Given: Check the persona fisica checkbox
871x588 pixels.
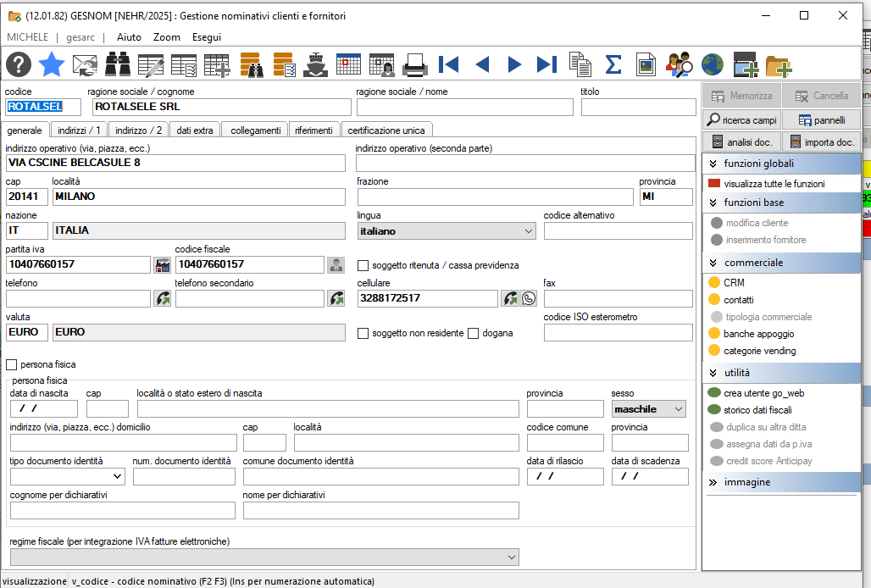Looking at the screenshot, I should pyautogui.click(x=11, y=365).
